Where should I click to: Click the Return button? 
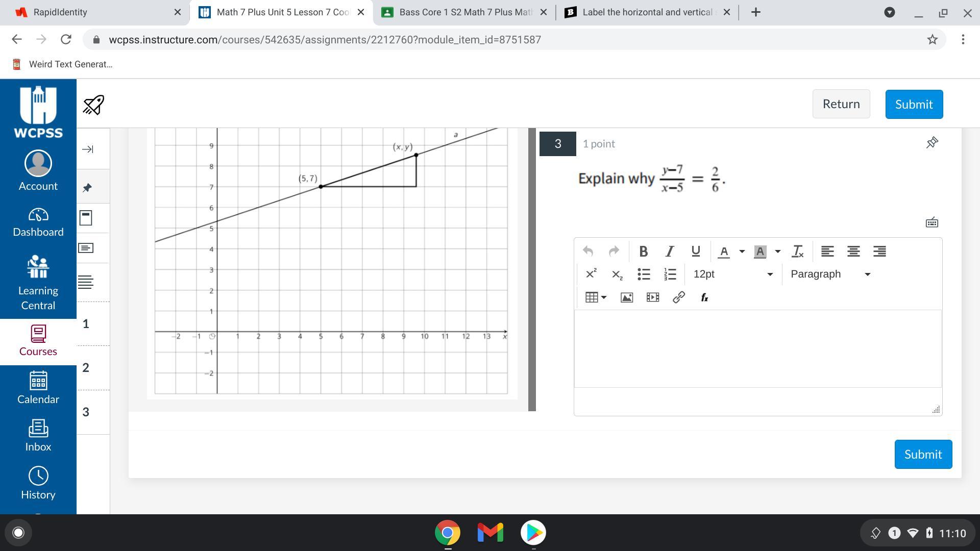pyautogui.click(x=841, y=104)
